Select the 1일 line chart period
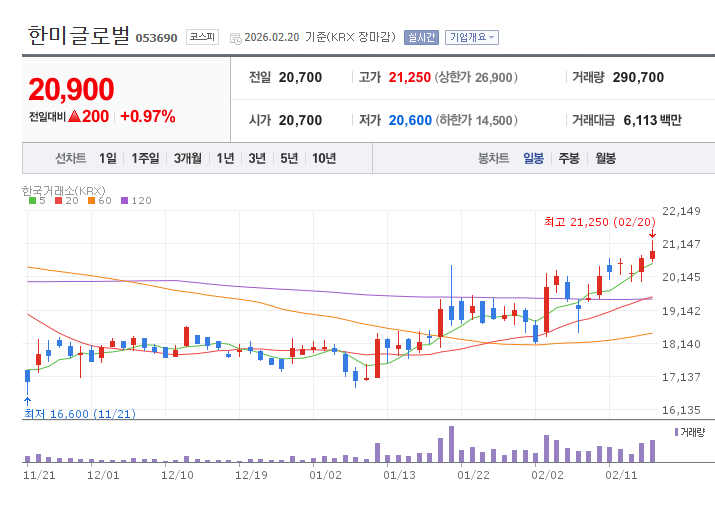715x516 pixels. [x=108, y=158]
